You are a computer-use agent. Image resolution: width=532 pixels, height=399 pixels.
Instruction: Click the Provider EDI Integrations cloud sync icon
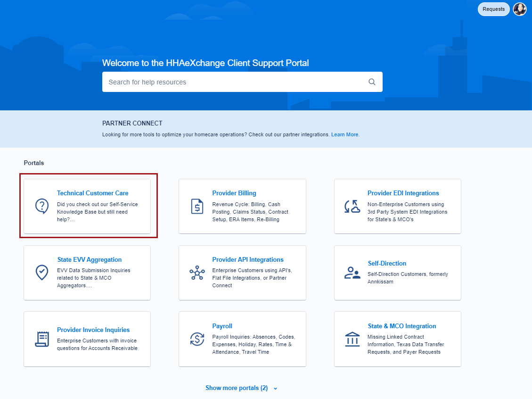click(x=352, y=206)
